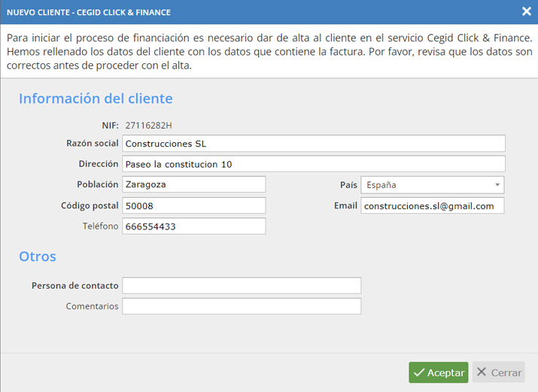Focus the Dirección input field

tap(314, 164)
